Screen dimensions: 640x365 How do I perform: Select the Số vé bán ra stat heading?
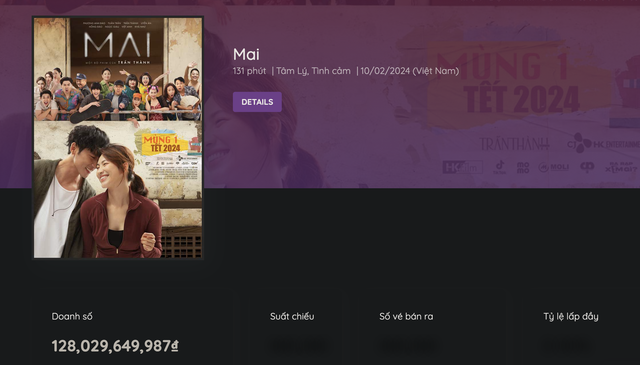[x=406, y=316]
